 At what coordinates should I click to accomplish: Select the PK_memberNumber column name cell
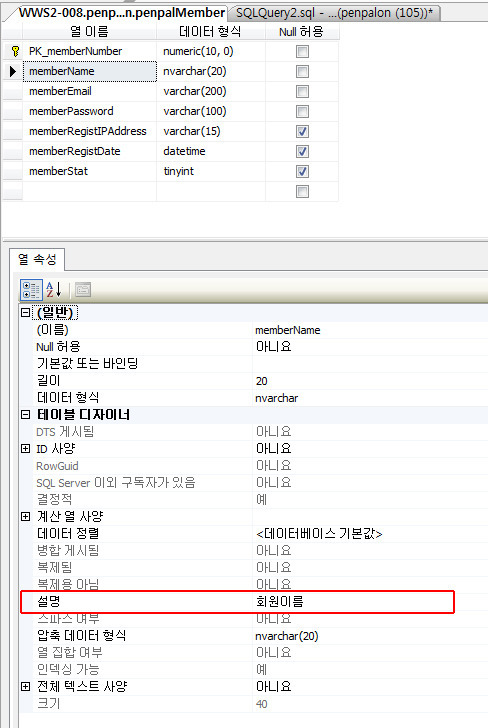[89, 51]
